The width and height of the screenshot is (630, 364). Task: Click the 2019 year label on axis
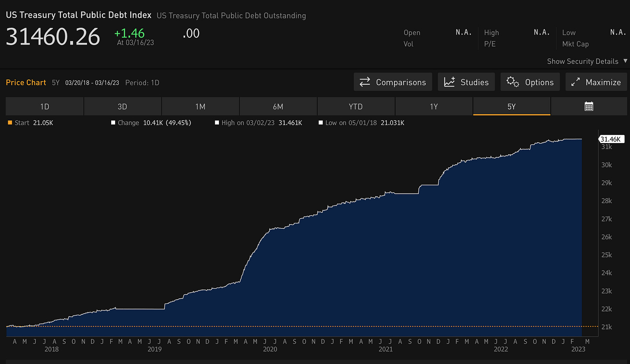[154, 349]
